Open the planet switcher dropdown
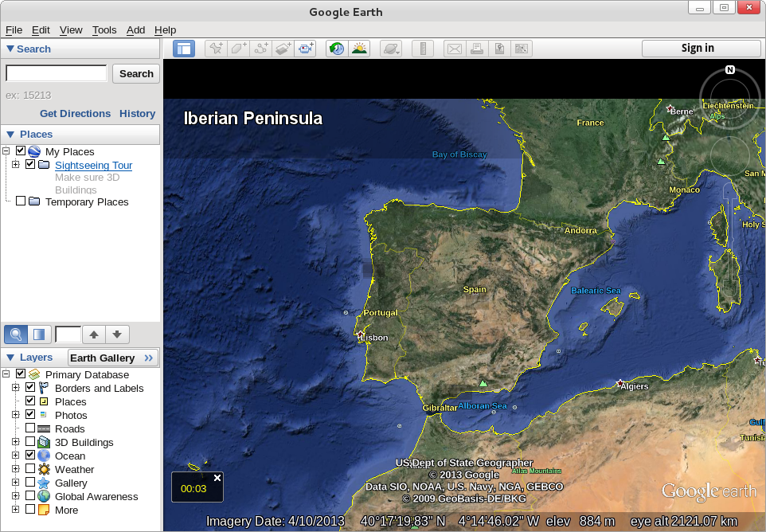 coord(391,49)
